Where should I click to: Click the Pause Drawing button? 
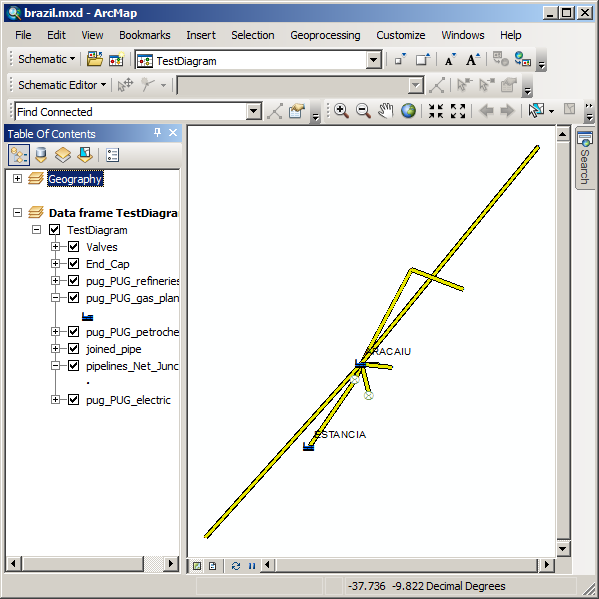click(x=252, y=566)
